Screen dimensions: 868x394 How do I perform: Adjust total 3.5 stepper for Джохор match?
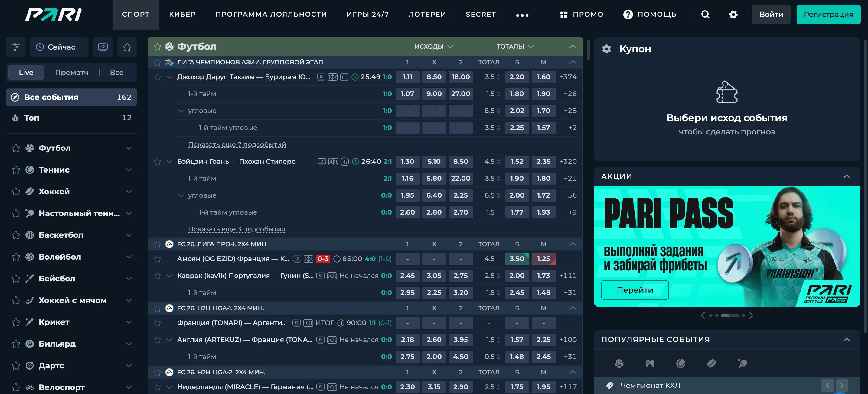tap(498, 77)
